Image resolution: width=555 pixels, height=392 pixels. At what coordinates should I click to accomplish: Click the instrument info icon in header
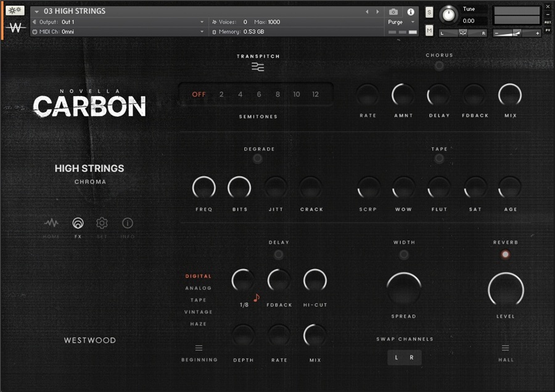[x=411, y=12]
